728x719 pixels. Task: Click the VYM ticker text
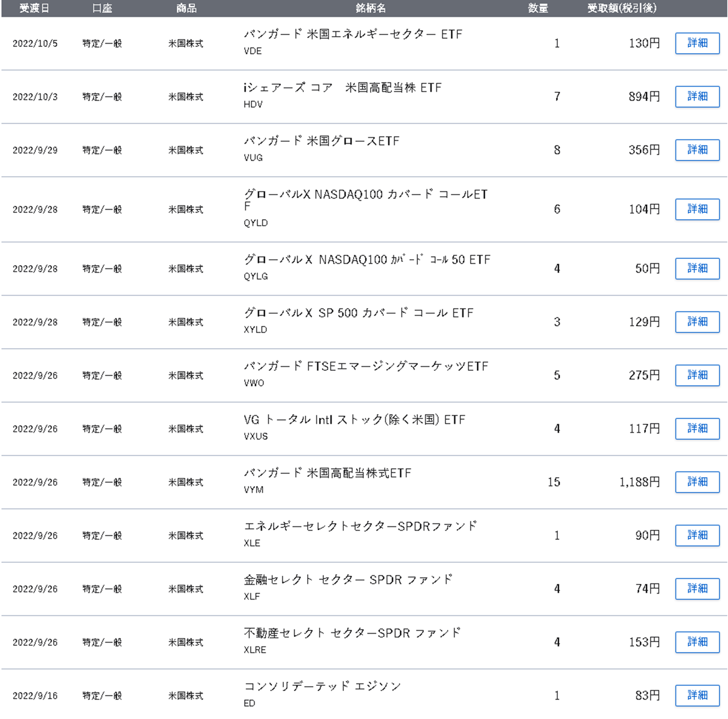tap(254, 490)
